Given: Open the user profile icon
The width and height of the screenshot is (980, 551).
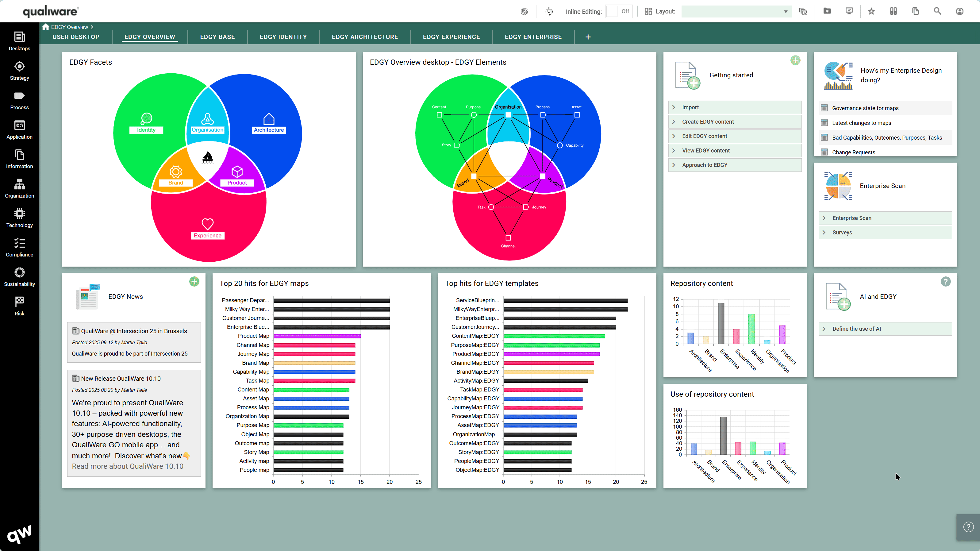Looking at the screenshot, I should 959,11.
